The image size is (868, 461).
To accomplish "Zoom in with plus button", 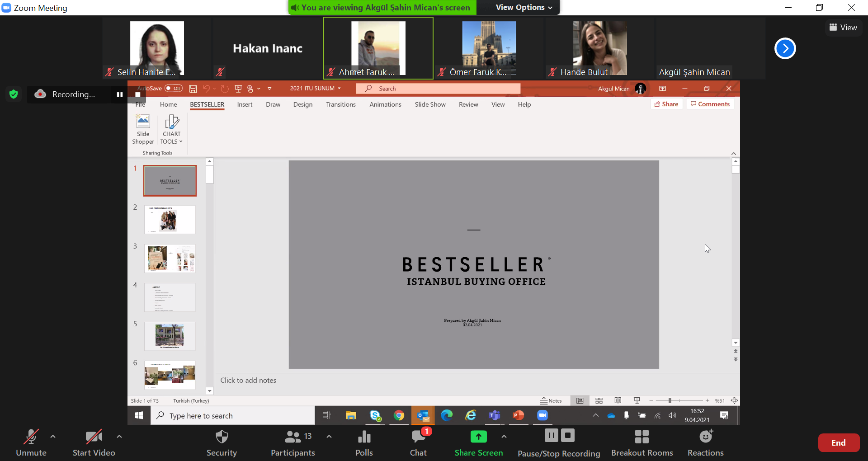I will tap(707, 400).
